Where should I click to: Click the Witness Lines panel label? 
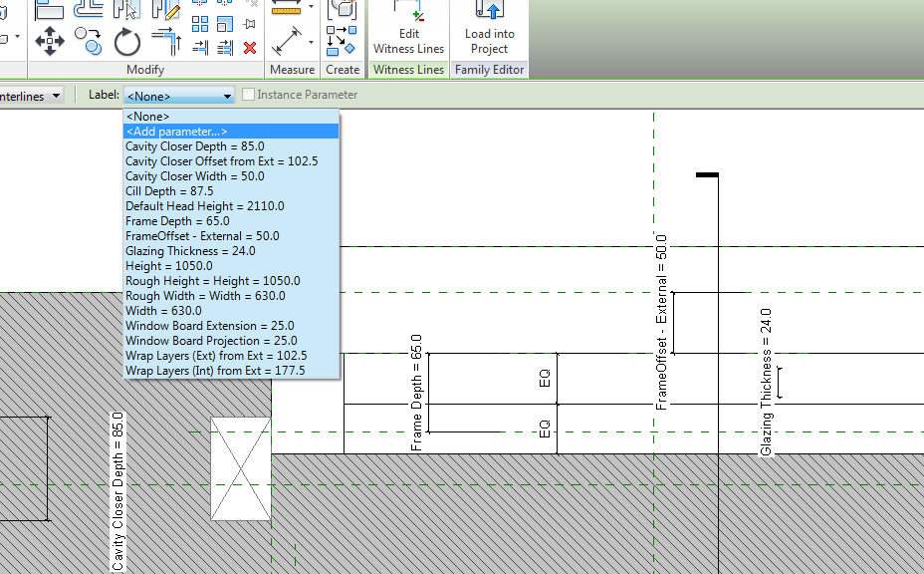point(408,70)
